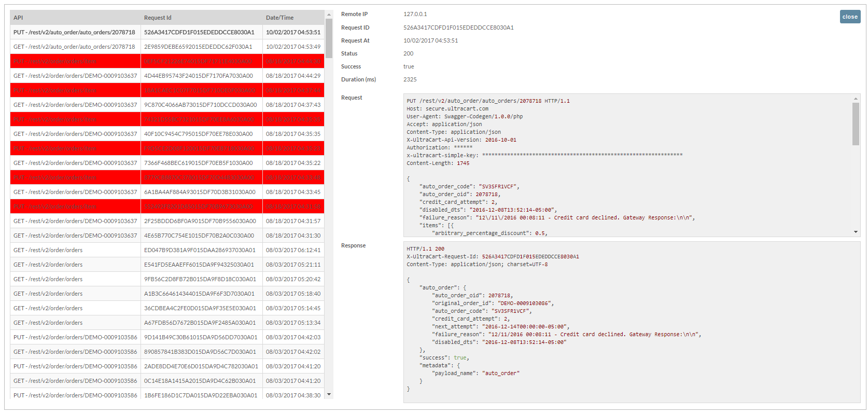Select row timestamped 08/03/2017 05:21:11

coord(167,265)
